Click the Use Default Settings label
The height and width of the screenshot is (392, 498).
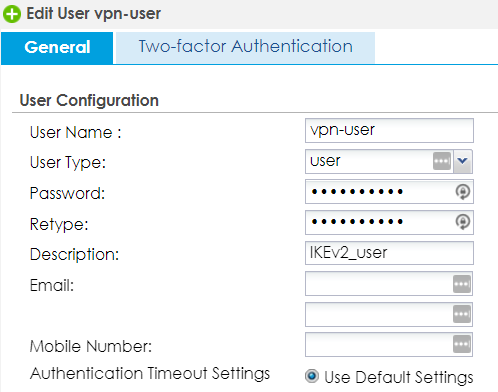(x=399, y=378)
